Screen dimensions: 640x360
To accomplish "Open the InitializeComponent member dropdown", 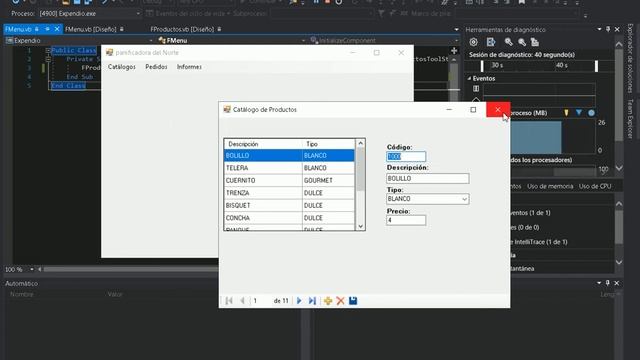I will tap(456, 40).
